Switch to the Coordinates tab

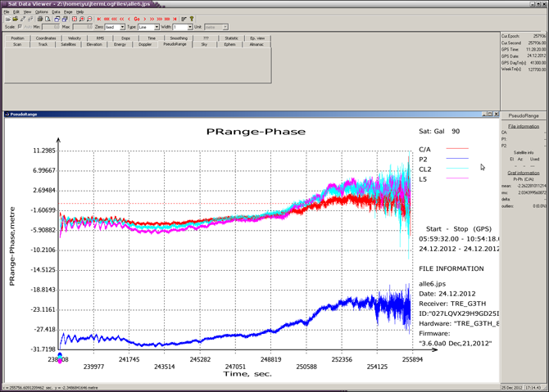(46, 38)
